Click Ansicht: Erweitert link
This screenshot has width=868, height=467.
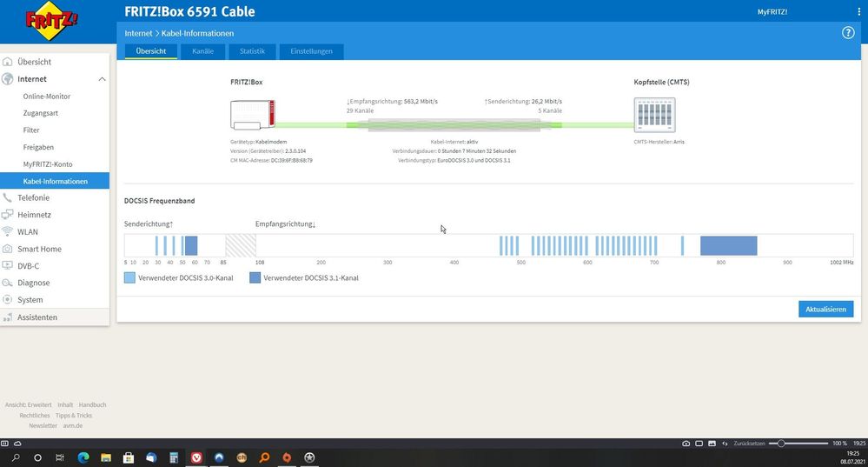tap(28, 405)
